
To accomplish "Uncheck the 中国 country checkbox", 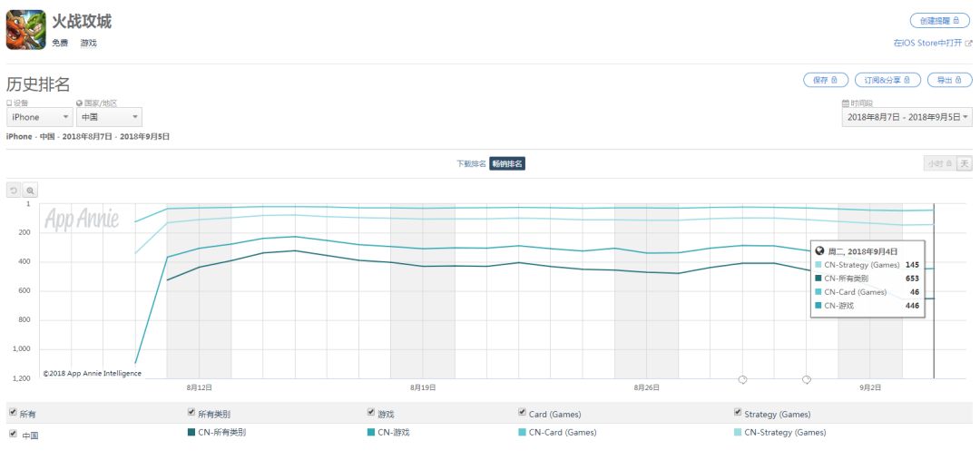I will 13,435.
